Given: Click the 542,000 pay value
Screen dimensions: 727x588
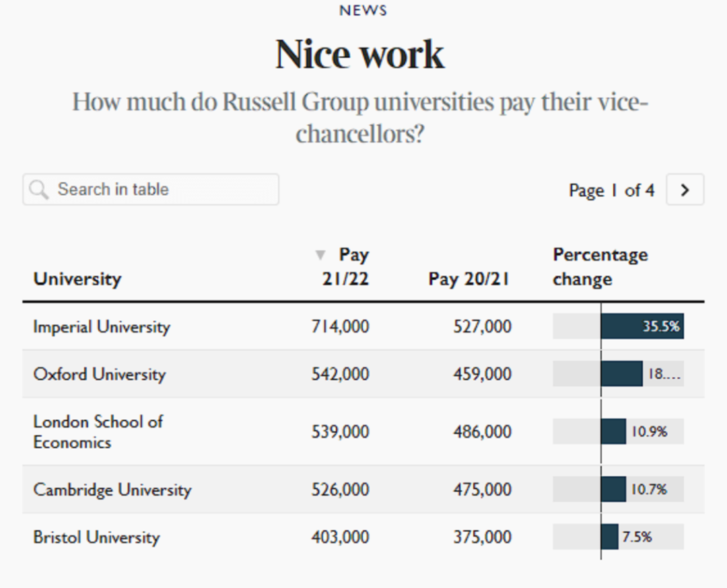Looking at the screenshot, I should pyautogui.click(x=341, y=374).
